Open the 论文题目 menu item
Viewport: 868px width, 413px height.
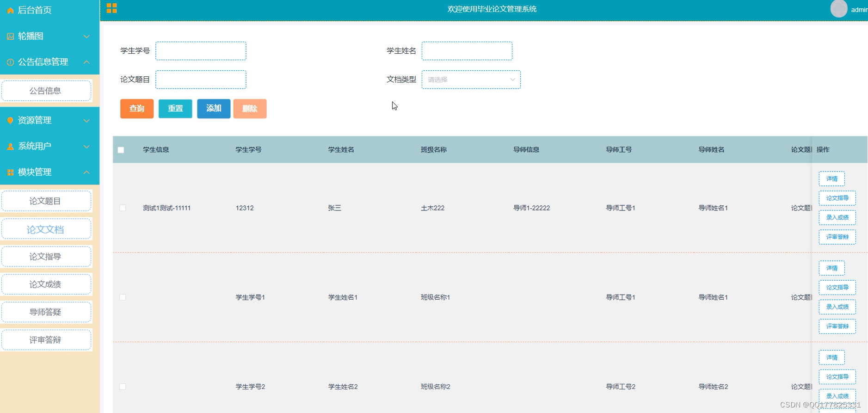46,201
